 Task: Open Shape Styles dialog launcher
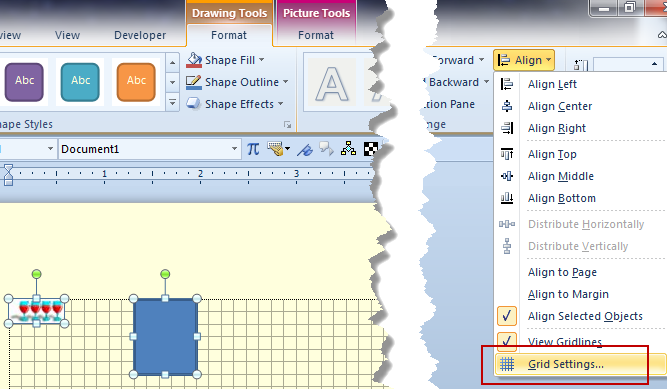288,125
